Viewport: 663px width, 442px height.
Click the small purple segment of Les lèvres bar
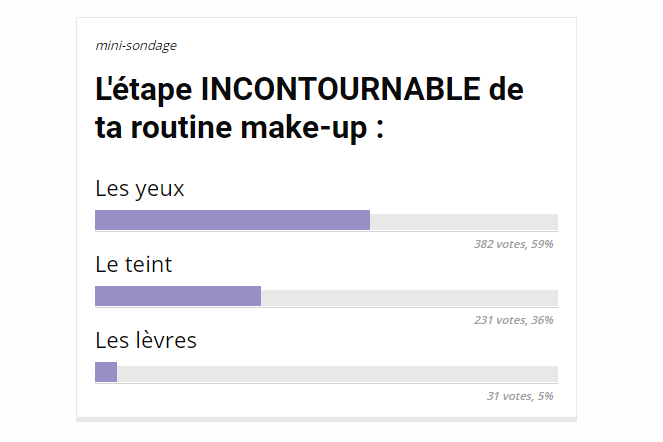coord(106,372)
